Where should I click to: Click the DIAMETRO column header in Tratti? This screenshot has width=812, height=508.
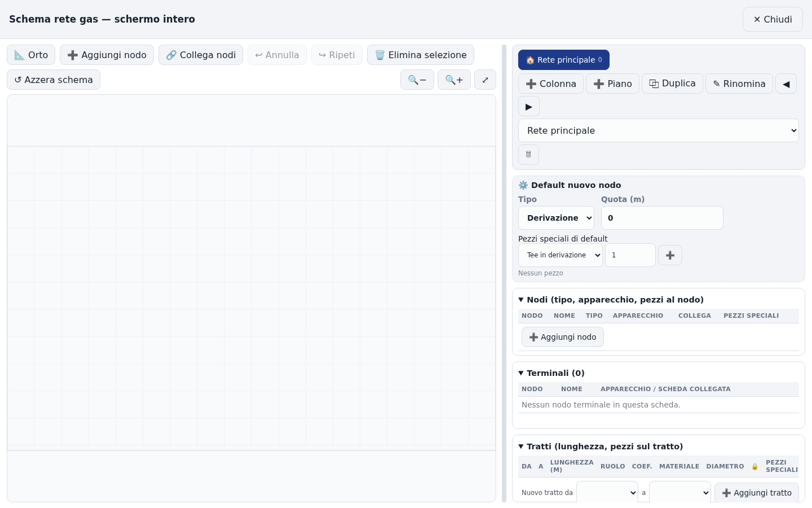click(725, 466)
